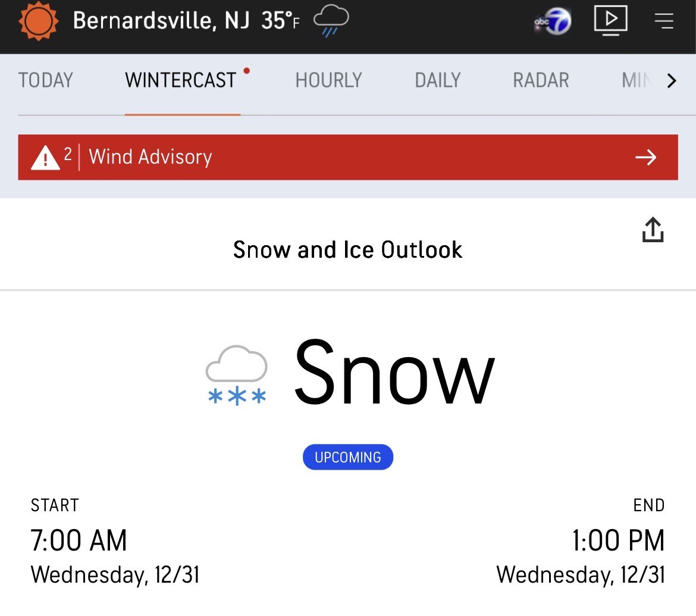The height and width of the screenshot is (616, 696).
Task: Tap the snow cloud icon
Action: point(236,376)
